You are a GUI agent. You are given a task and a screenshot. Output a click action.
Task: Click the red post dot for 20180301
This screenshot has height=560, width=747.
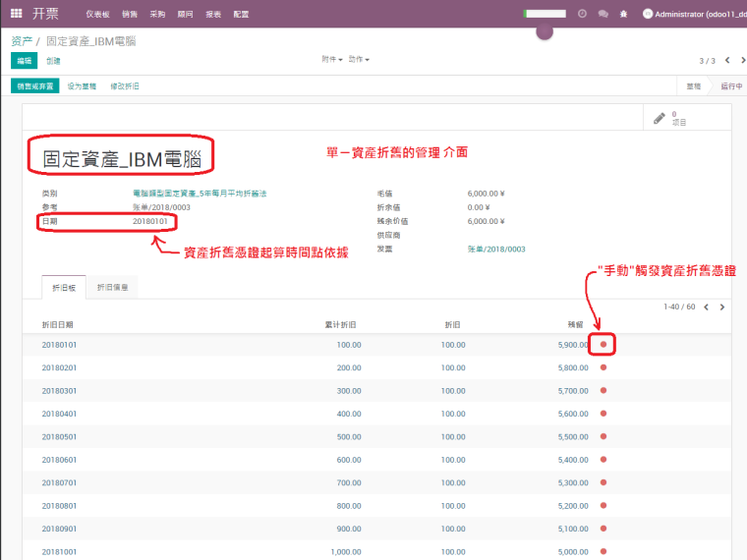point(603,390)
